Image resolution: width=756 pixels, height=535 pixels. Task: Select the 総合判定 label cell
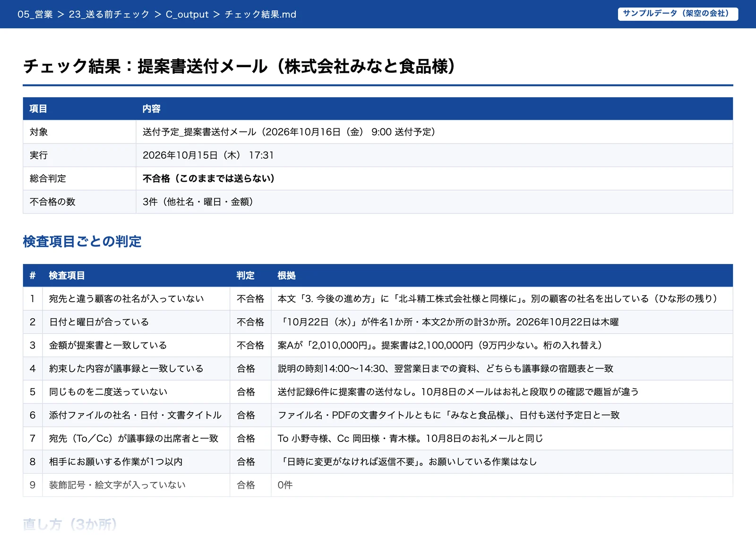(x=79, y=178)
